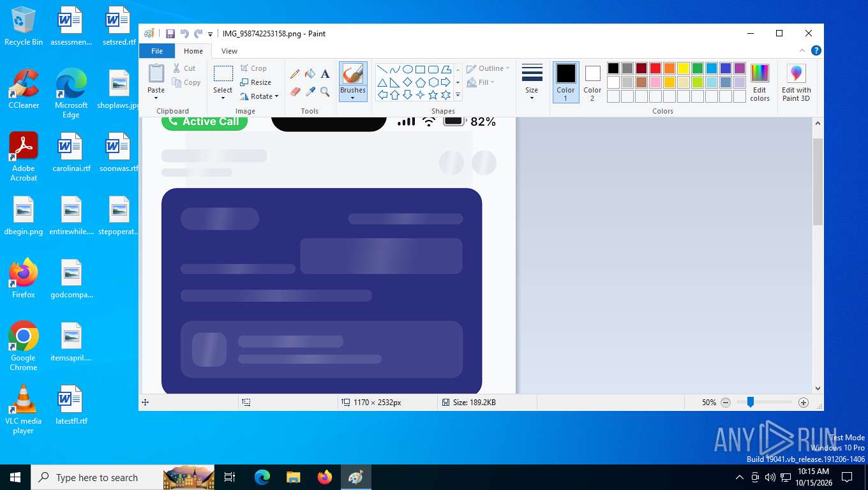This screenshot has width=868, height=490.
Task: Select the Fill with color bucket tool
Action: click(310, 74)
